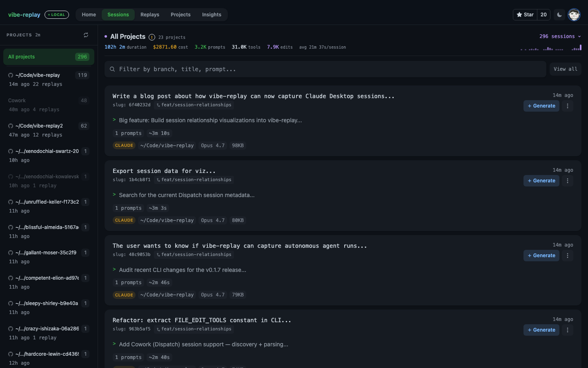This screenshot has height=368, width=588.
Task: Open more options for autonomous agent session
Action: pos(568,256)
